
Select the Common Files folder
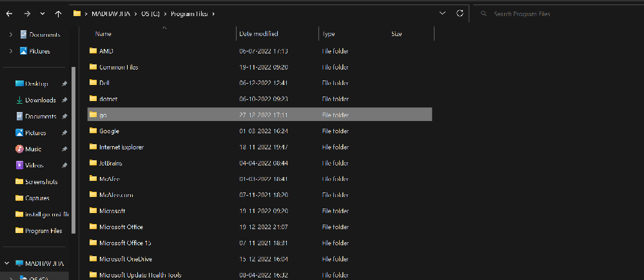pos(119,67)
